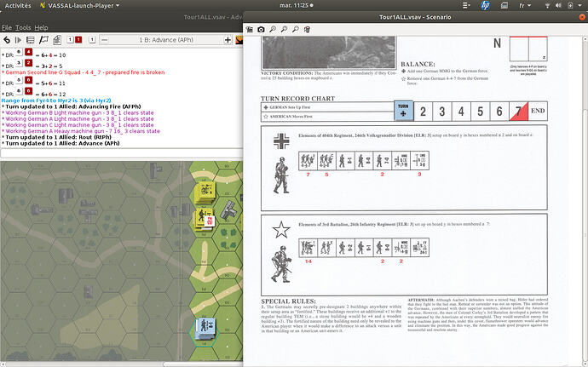Click the step-forward through logfile icon
Screen dimensions: 588x367
18,40
